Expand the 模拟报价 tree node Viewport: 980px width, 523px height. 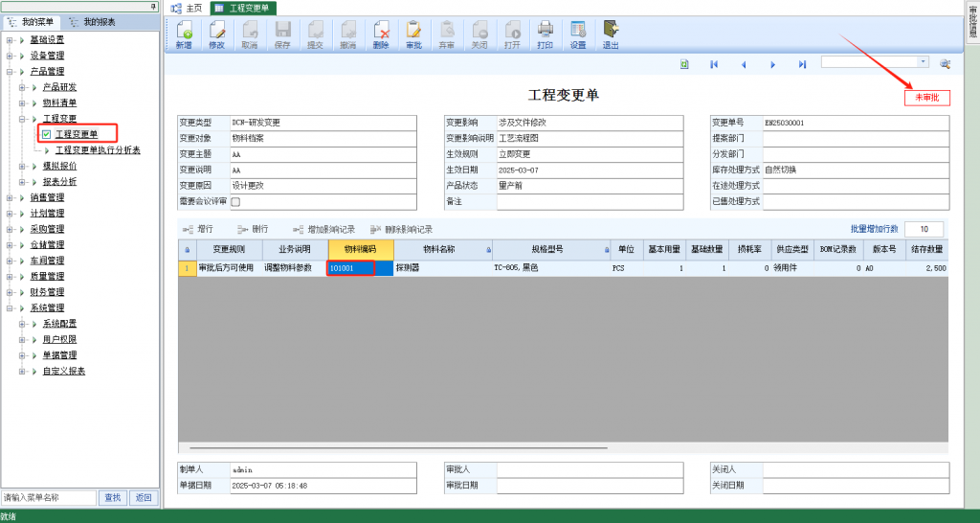coord(22,166)
